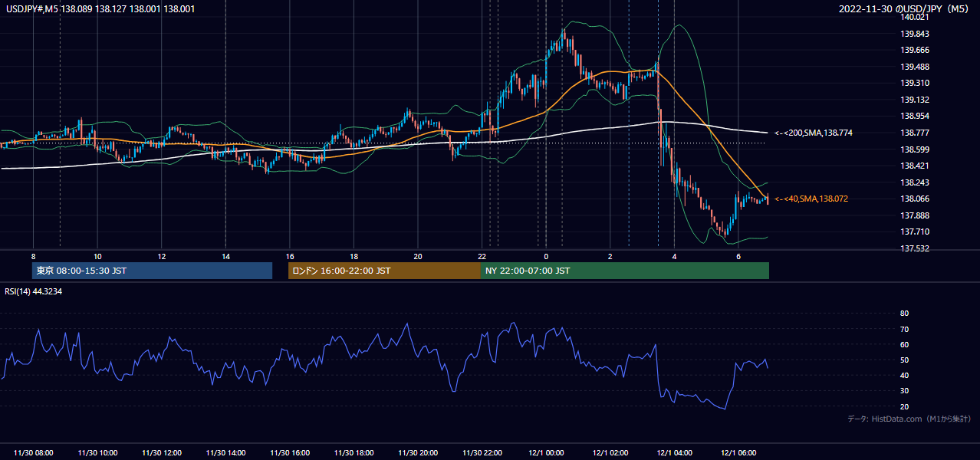Select the NY 22:00-07:00 JST session bar

point(625,271)
